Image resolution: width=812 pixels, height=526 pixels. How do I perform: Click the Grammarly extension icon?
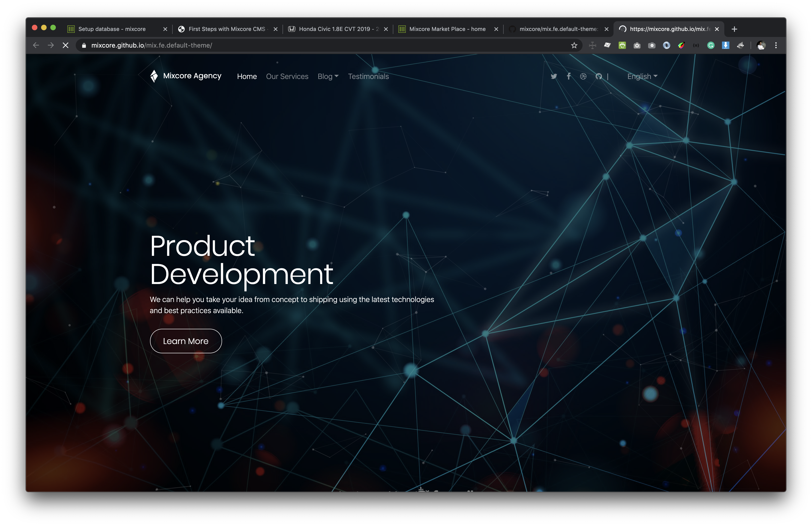click(711, 45)
